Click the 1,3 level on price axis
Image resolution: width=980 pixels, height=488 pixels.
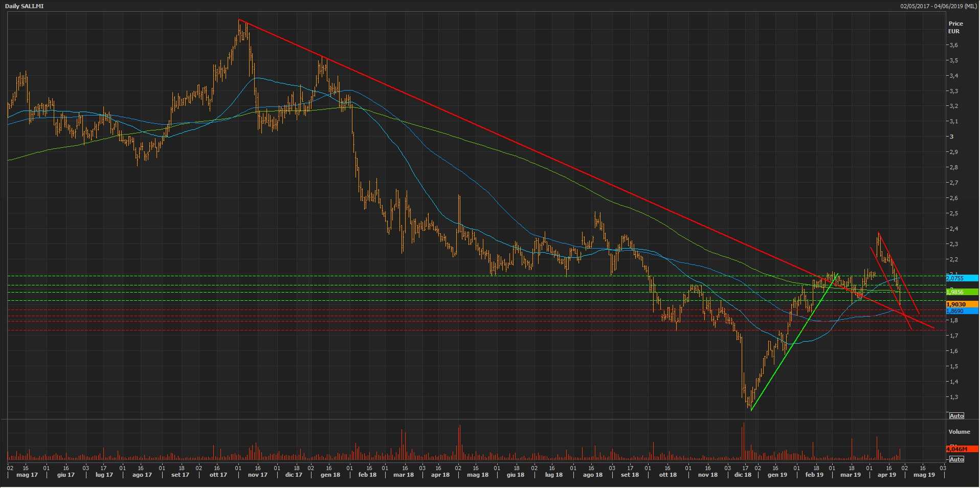click(953, 397)
